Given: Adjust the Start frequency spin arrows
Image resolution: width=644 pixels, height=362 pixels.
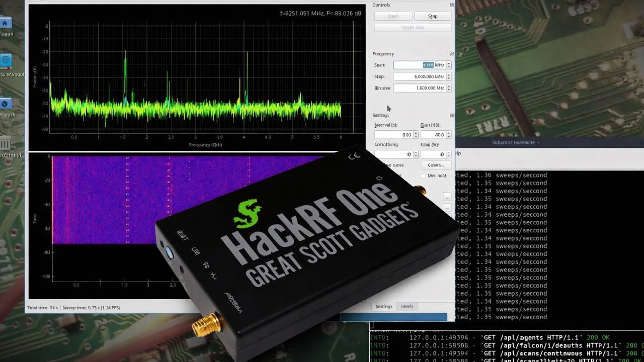Looking at the screenshot, I should 449,65.
